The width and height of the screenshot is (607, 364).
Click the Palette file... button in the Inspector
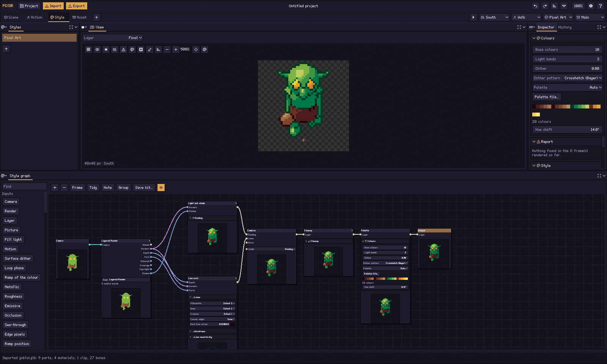click(547, 97)
